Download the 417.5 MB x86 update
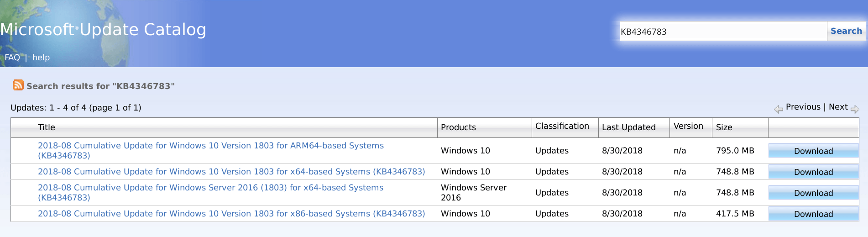This screenshot has width=868, height=237. 813,214
